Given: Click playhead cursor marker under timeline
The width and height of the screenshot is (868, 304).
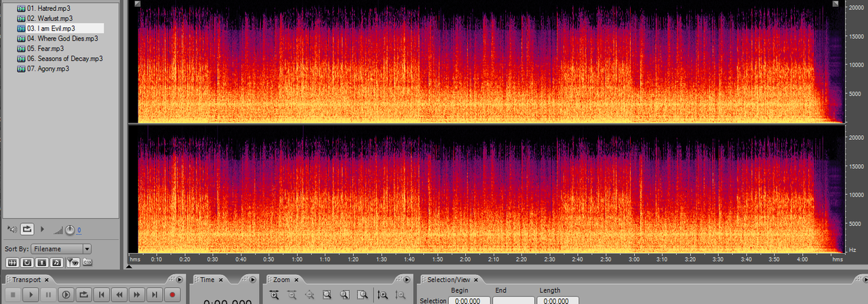Looking at the screenshot, I should pyautogui.click(x=129, y=267).
